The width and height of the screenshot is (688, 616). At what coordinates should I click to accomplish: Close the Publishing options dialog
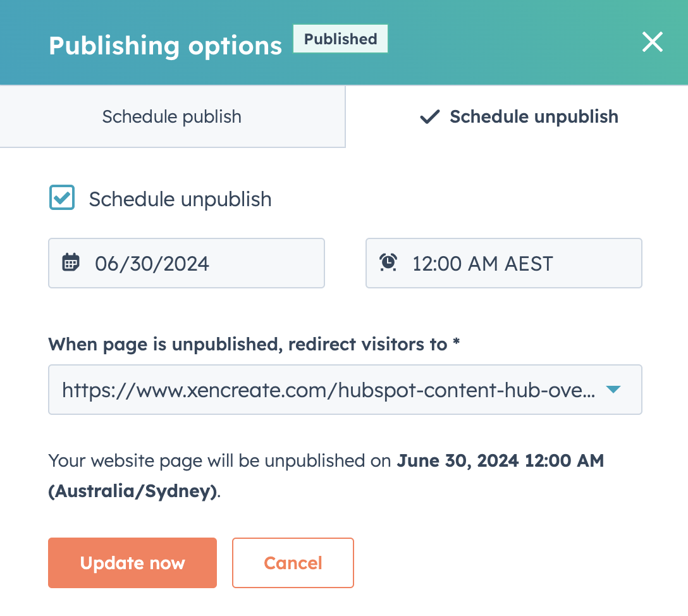[652, 42]
